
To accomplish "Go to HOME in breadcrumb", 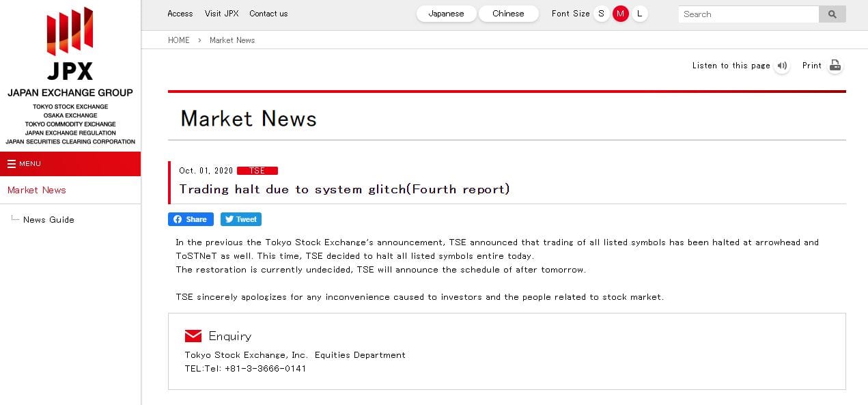I will pos(179,40).
